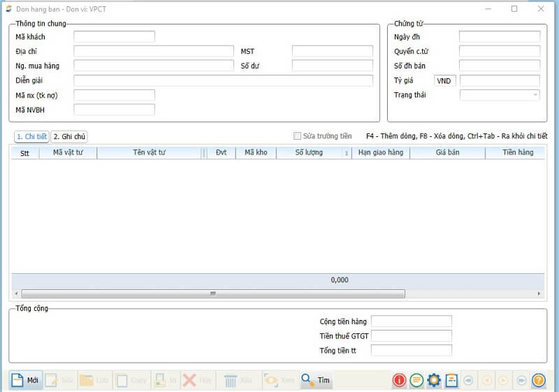Click the blue document report icon
This screenshot has height=392, width=559.
point(451,380)
